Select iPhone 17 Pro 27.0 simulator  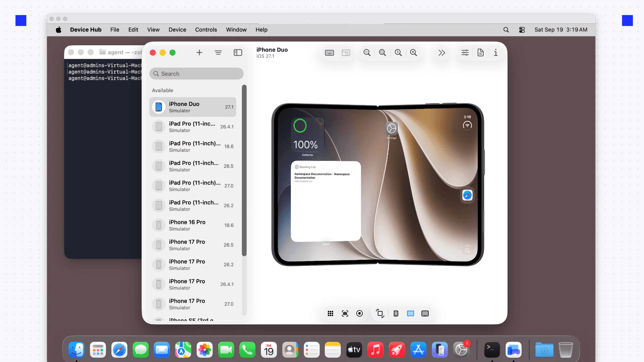point(193,304)
